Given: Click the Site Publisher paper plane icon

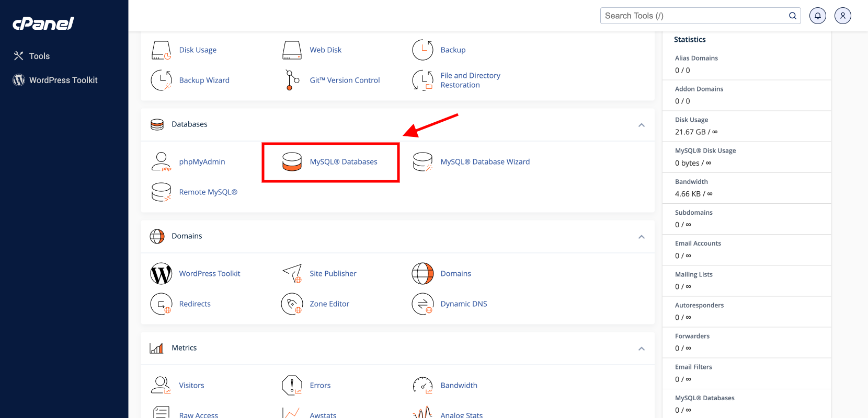Looking at the screenshot, I should [292, 274].
